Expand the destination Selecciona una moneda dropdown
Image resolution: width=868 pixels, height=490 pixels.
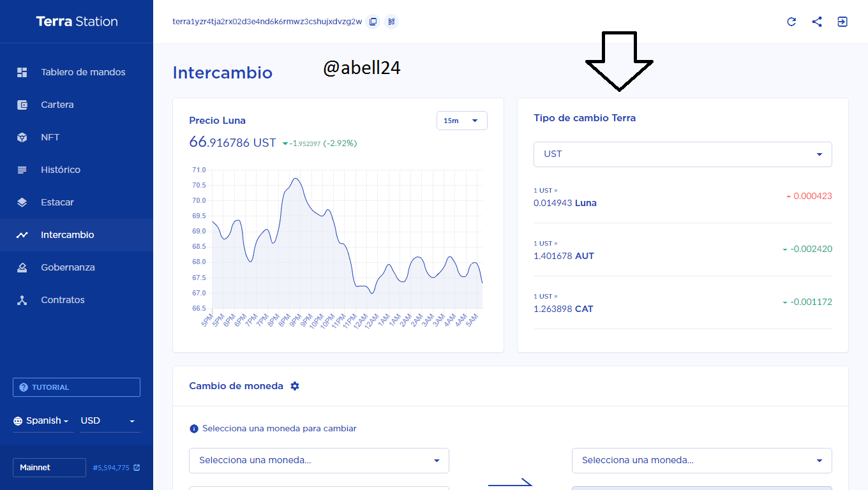click(x=702, y=461)
